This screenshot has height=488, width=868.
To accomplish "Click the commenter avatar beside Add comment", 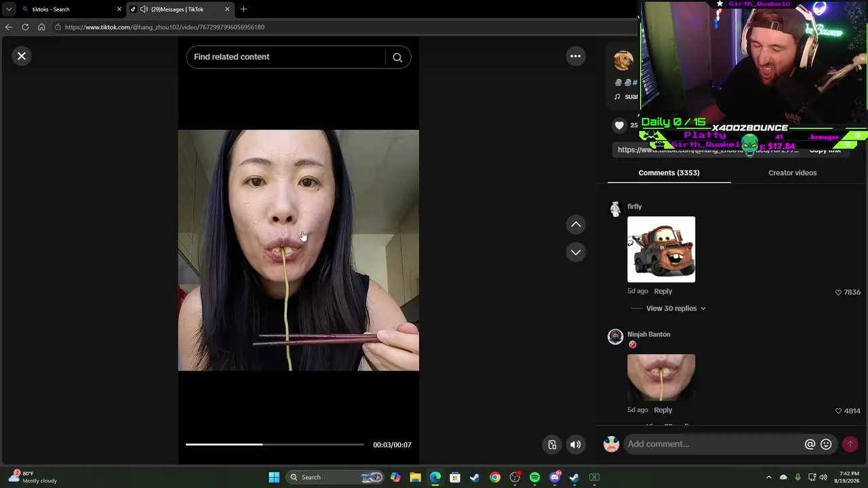I will pyautogui.click(x=612, y=444).
